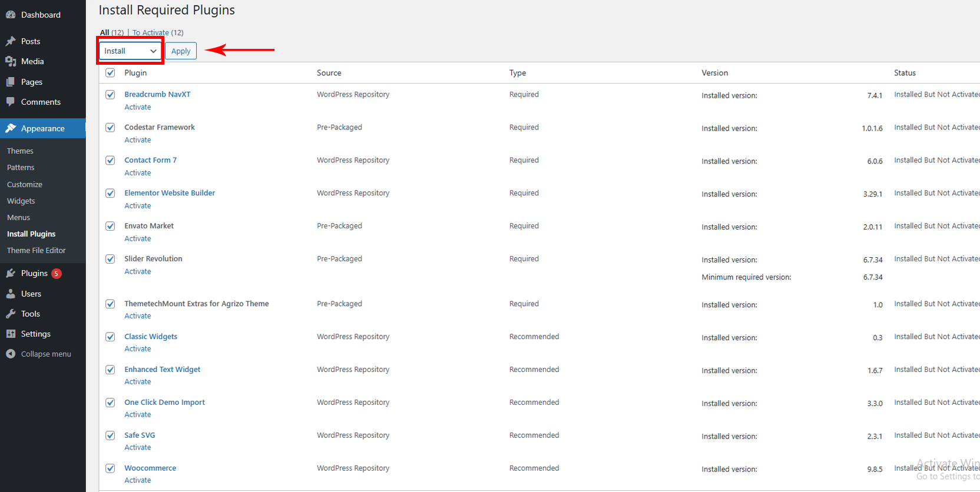The width and height of the screenshot is (980, 492).
Task: Uncheck the Slider Revolution checkbox
Action: 110,259
